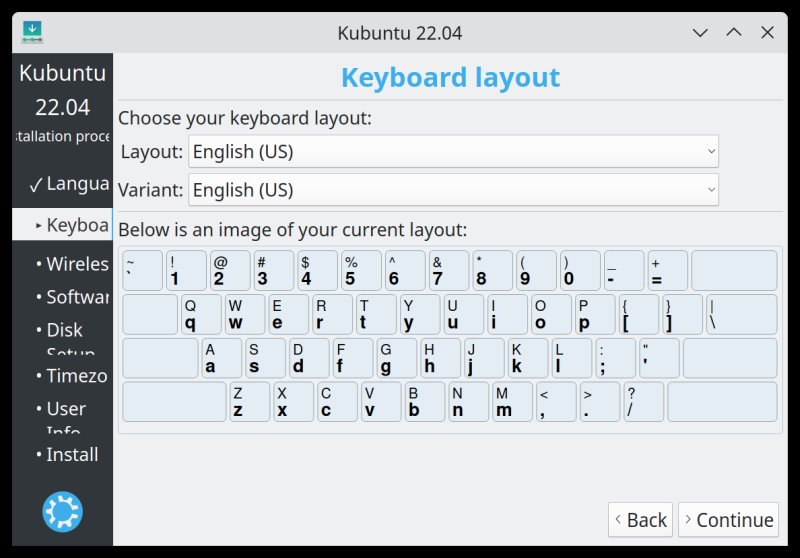Minimize the Kubuntu installer window
This screenshot has height=558, width=800.
coord(701,32)
